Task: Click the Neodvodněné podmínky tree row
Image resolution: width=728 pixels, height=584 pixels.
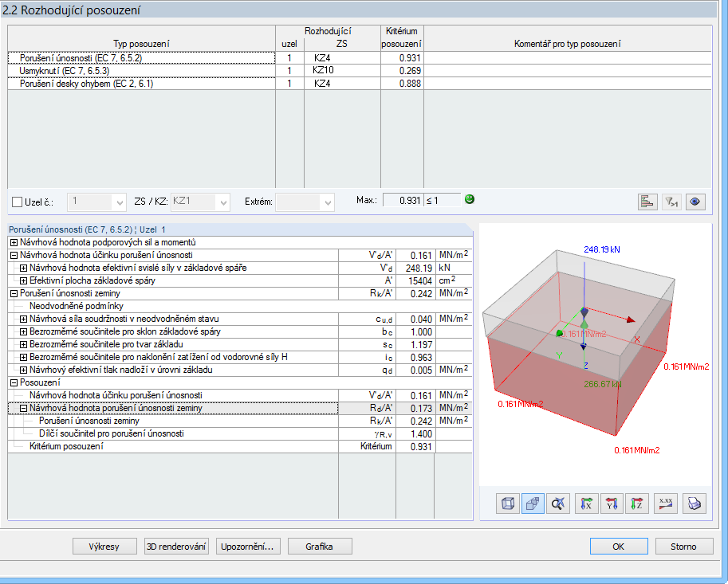Action: [x=240, y=306]
